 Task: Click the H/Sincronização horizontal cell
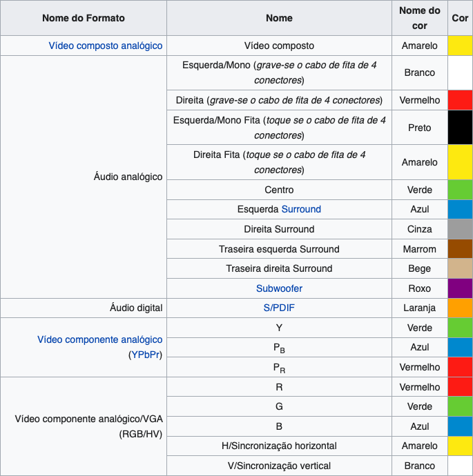(x=279, y=446)
